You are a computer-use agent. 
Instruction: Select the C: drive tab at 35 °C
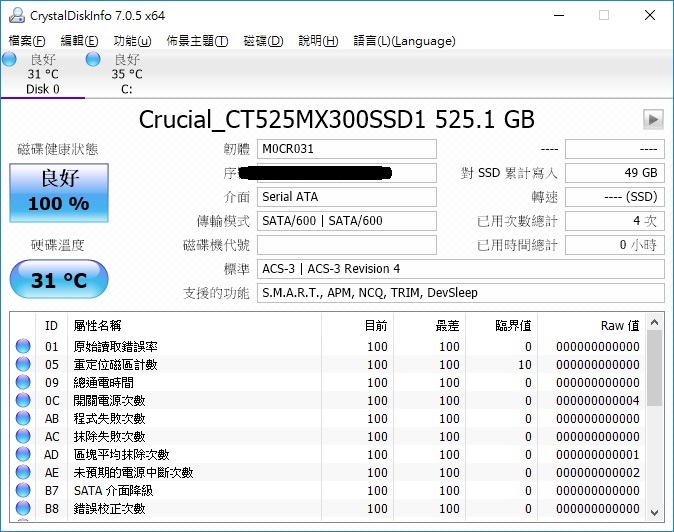pyautogui.click(x=127, y=74)
